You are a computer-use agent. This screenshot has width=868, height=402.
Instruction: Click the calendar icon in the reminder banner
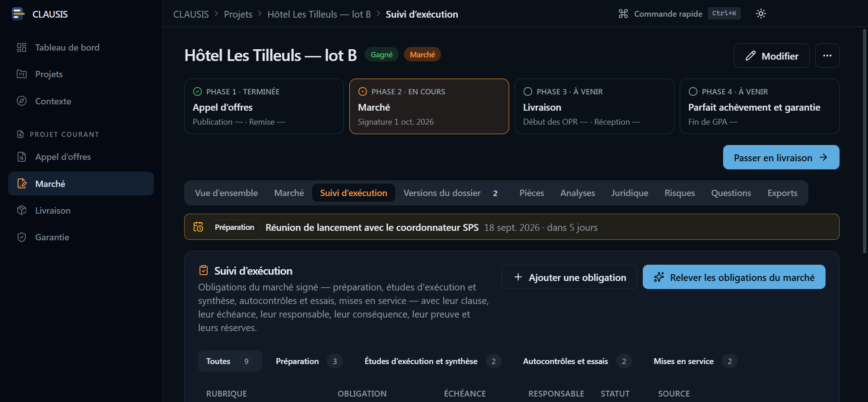[198, 227]
